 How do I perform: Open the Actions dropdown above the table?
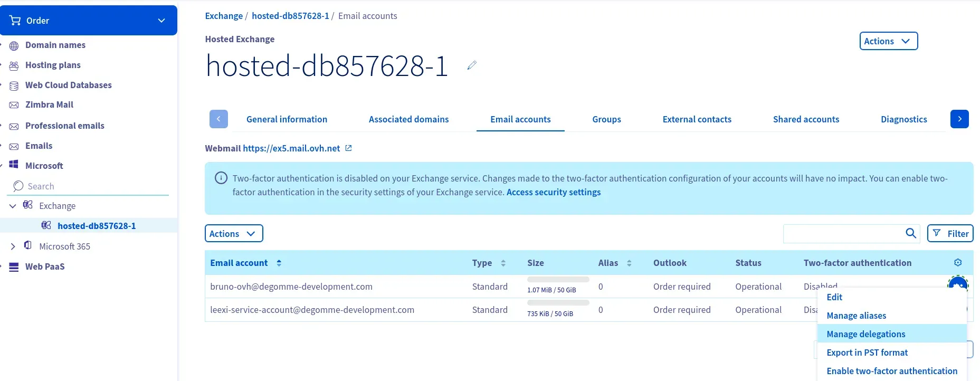233,234
